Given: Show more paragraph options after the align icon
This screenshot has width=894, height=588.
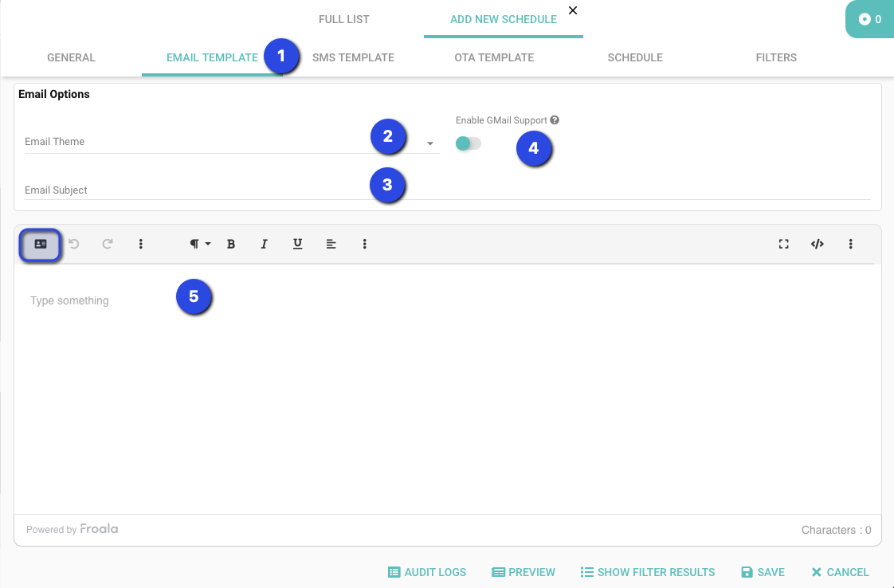Looking at the screenshot, I should point(364,245).
